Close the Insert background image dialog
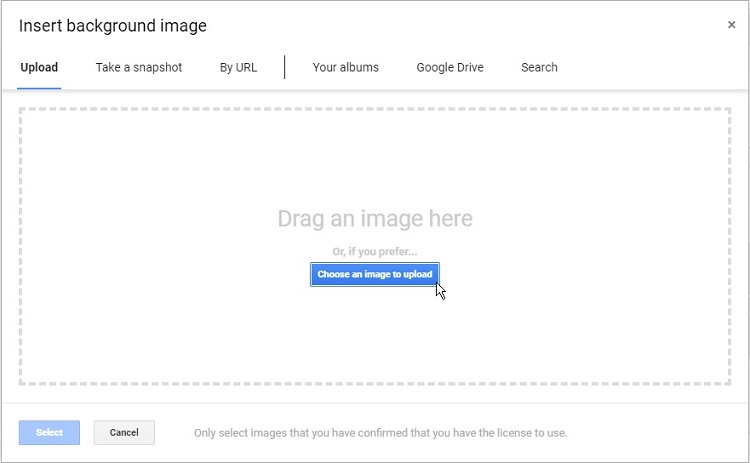The width and height of the screenshot is (750, 463). tap(731, 25)
